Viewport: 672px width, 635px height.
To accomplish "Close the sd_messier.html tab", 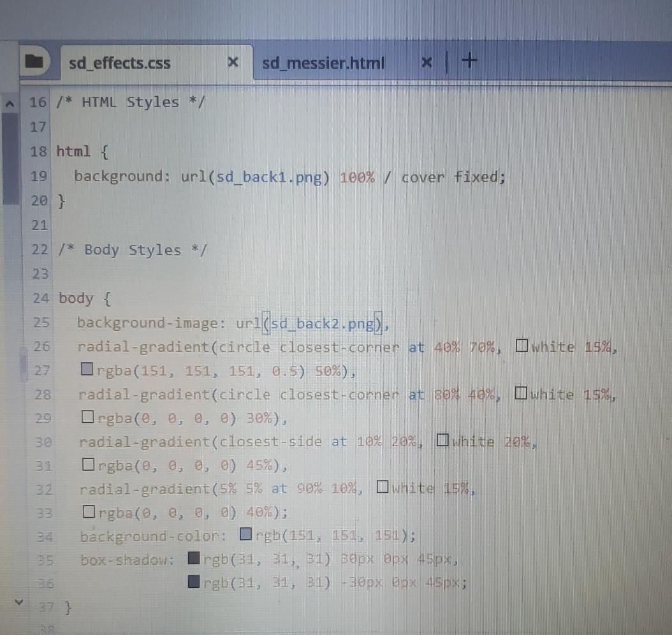I will 426,62.
